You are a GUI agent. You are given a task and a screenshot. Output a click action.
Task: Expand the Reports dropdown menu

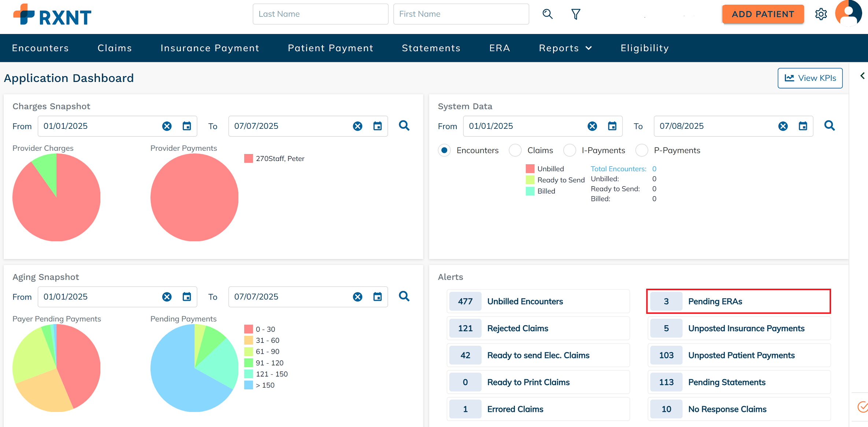(565, 48)
